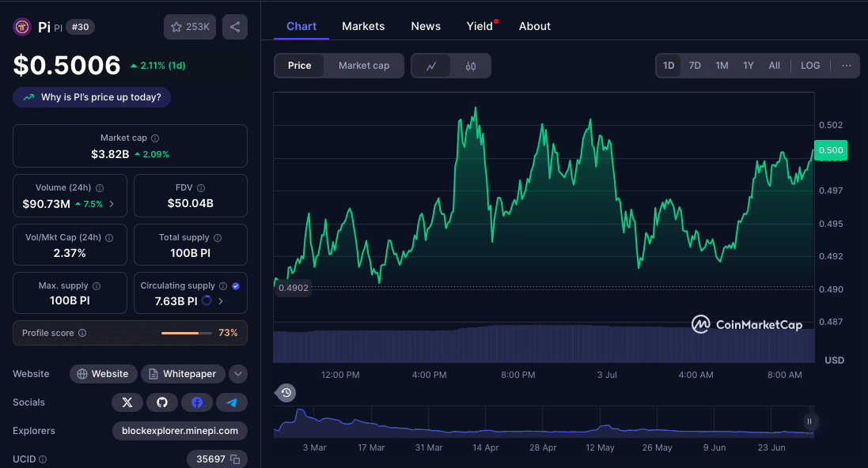Screen dimensions: 868x468
Task: Select the All time range
Action: 775,66
